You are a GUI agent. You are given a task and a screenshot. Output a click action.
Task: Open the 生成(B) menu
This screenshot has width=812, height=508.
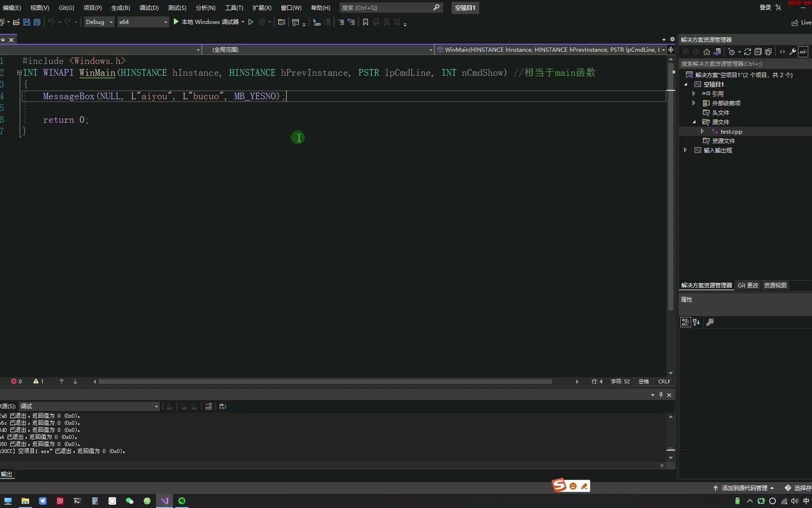pyautogui.click(x=120, y=8)
